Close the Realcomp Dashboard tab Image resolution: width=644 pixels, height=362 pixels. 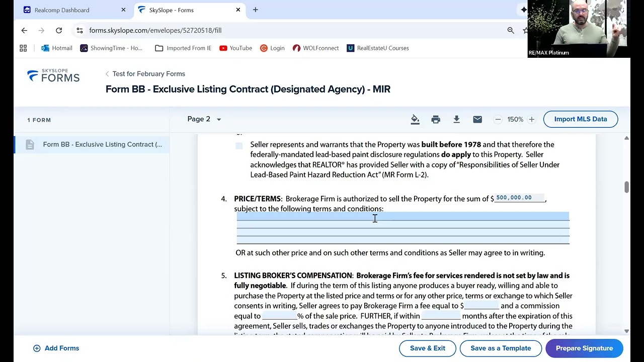(123, 10)
